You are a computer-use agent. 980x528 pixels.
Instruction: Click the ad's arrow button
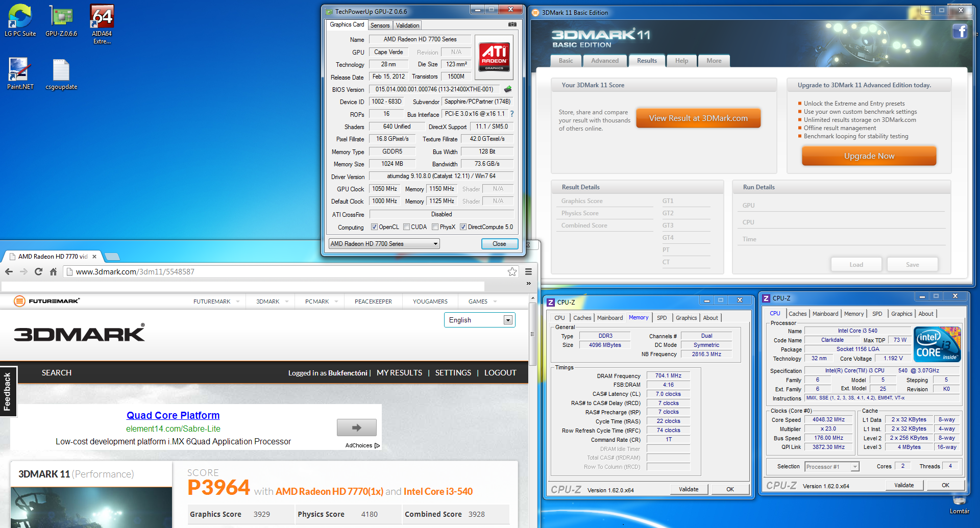click(356, 428)
